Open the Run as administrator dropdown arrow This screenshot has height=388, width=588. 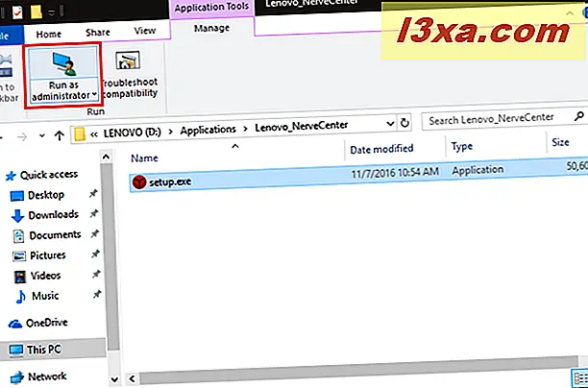pyautogui.click(x=94, y=95)
